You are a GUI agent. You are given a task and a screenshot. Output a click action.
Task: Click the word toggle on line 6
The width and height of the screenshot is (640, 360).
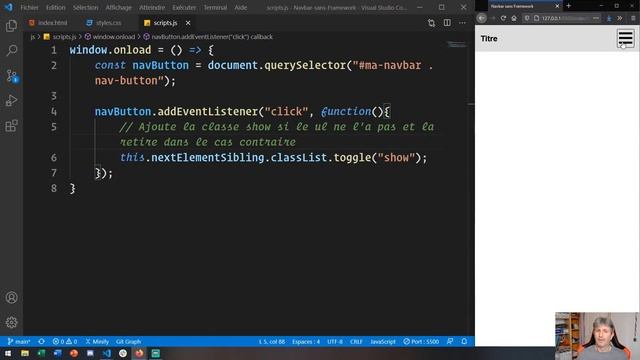click(352, 158)
